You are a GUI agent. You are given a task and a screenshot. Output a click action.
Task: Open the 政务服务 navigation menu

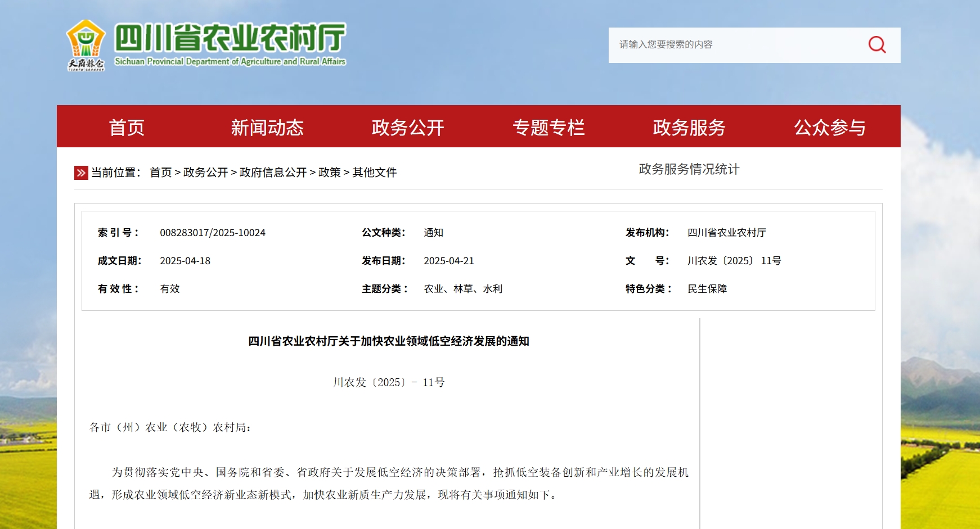click(x=689, y=128)
